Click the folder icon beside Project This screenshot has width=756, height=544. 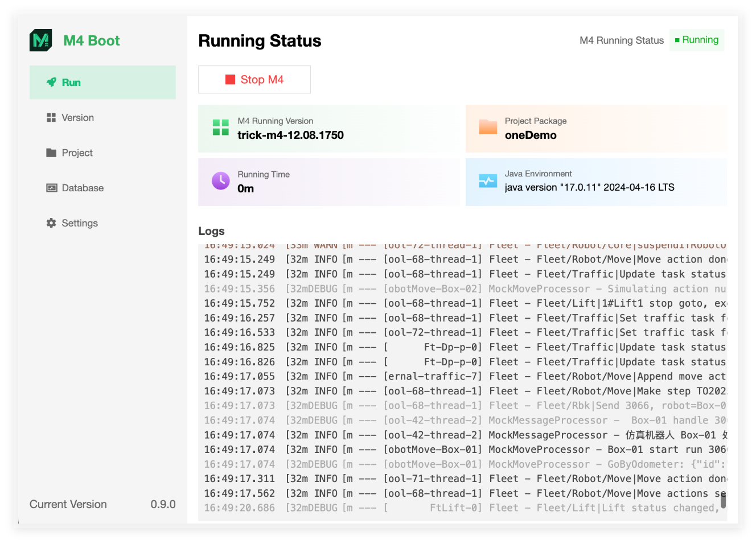coord(51,153)
